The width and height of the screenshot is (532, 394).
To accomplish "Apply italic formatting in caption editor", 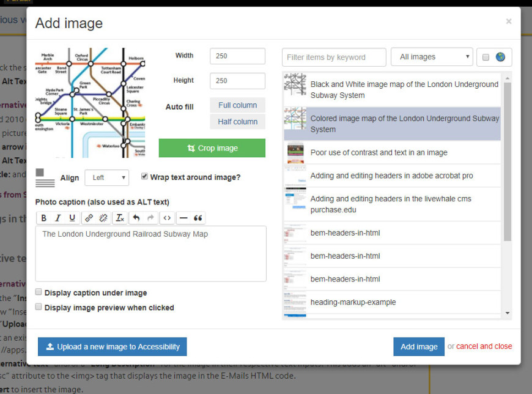I will coord(58,218).
